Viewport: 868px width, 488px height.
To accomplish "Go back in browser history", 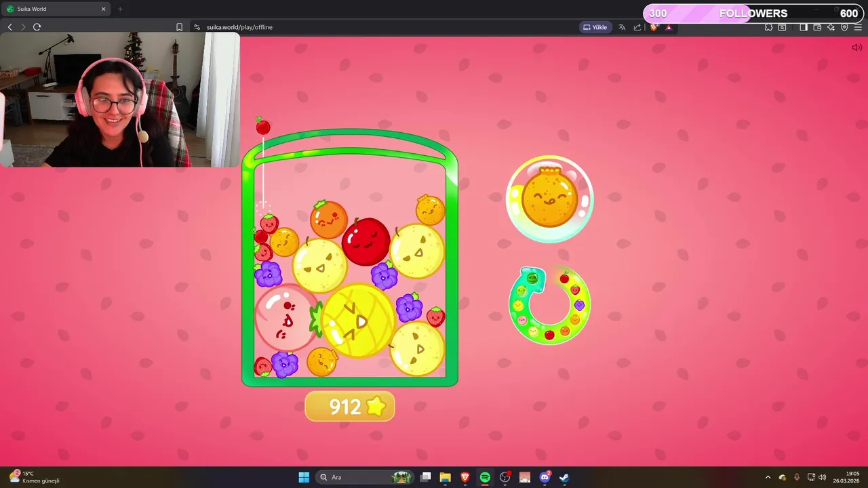I will [x=9, y=27].
